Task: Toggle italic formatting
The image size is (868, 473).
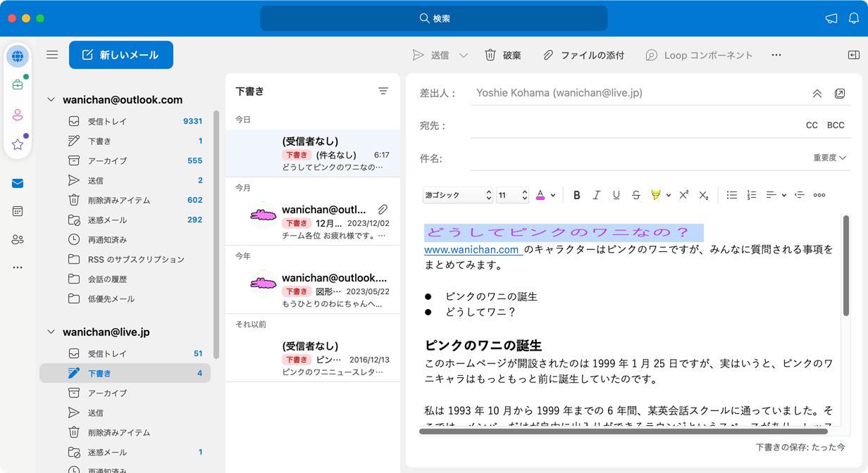Action: coord(596,195)
